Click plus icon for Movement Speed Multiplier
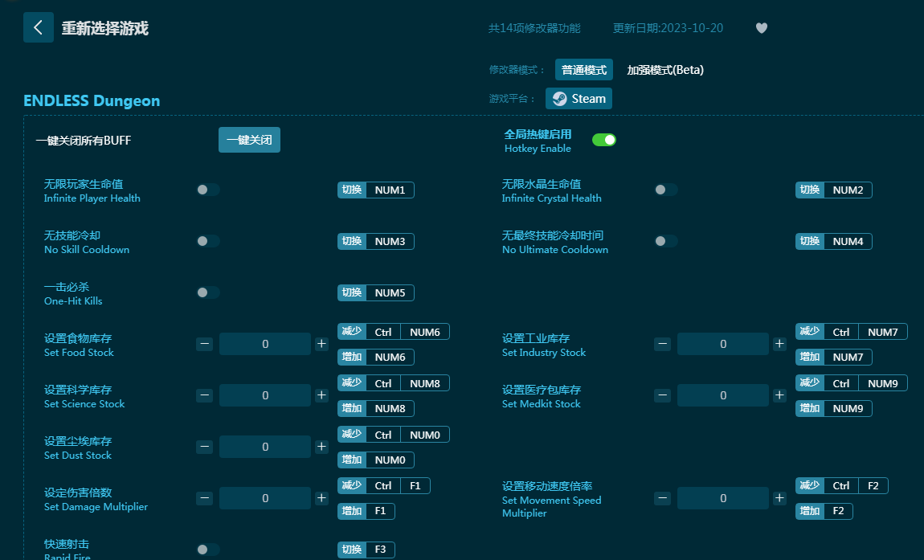The height and width of the screenshot is (560, 924). pos(779,498)
